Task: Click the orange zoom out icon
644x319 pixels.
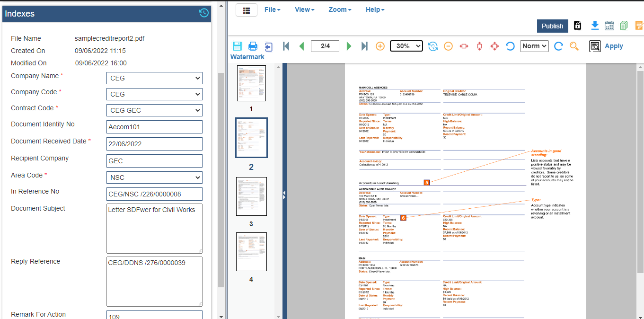Action: [448, 46]
